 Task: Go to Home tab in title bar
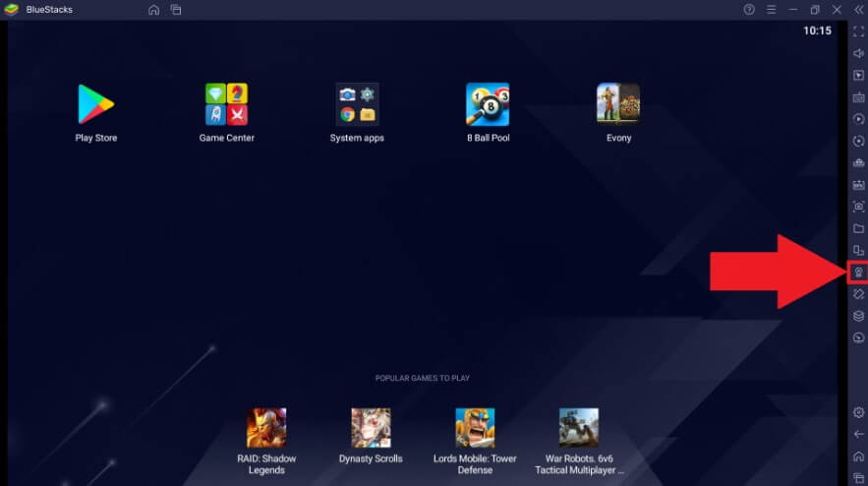tap(154, 10)
